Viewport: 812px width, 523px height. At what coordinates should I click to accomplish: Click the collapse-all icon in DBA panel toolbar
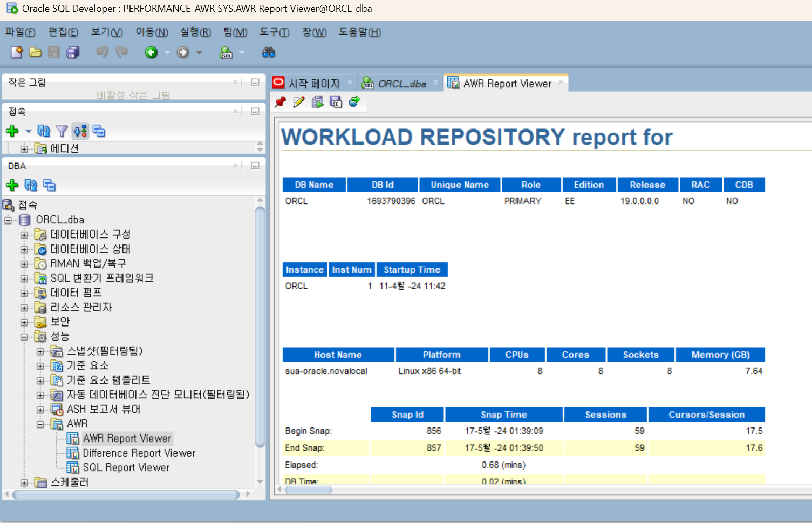pyautogui.click(x=50, y=185)
